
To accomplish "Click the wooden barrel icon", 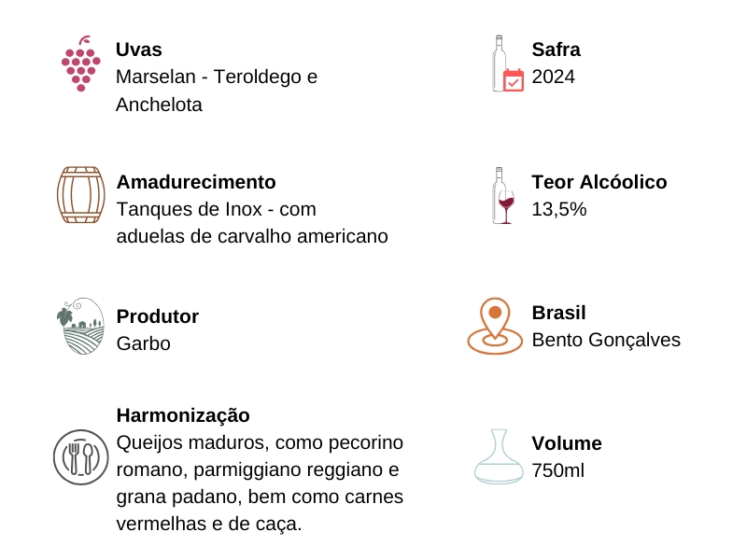I will (80, 195).
